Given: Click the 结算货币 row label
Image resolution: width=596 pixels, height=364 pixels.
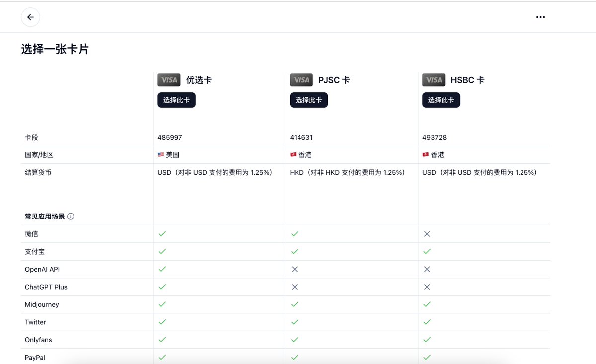Looking at the screenshot, I should tap(38, 172).
